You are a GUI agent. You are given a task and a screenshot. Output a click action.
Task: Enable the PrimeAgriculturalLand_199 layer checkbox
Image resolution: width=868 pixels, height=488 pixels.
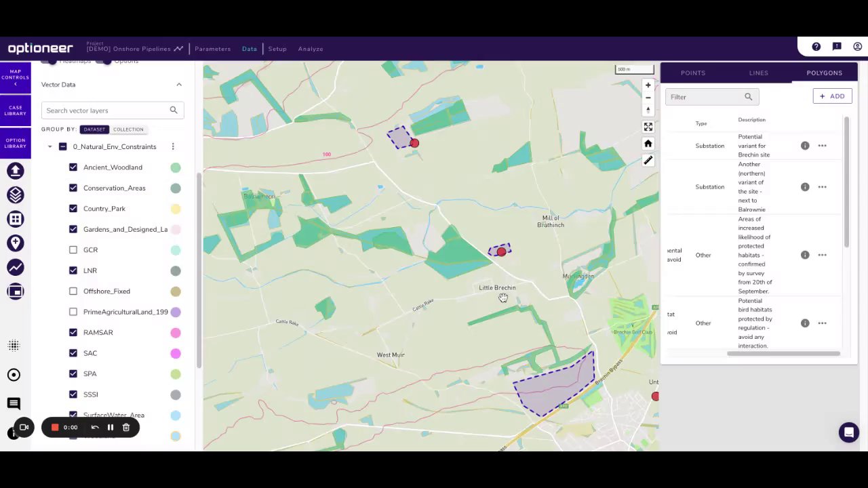[73, 312]
